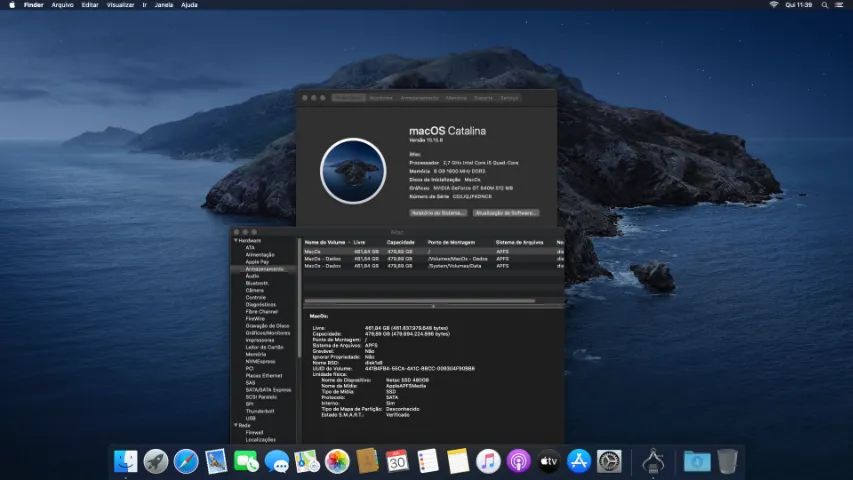Open Trash in the dock

727,461
